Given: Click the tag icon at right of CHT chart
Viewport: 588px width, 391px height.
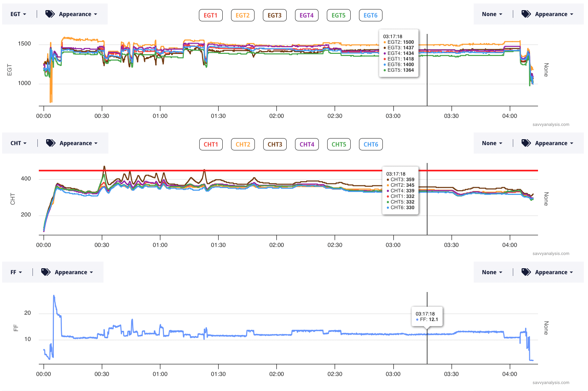Looking at the screenshot, I should pos(526,143).
